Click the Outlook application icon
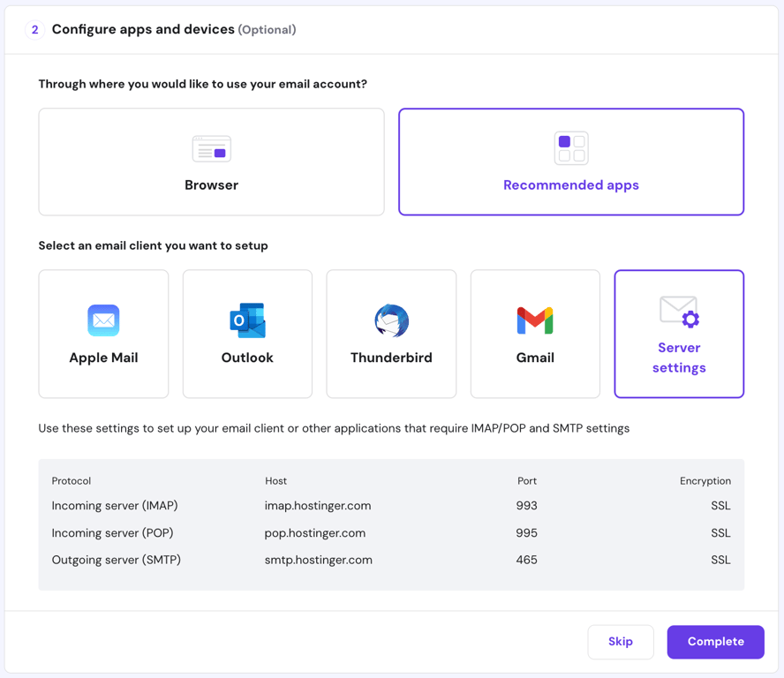 click(247, 320)
